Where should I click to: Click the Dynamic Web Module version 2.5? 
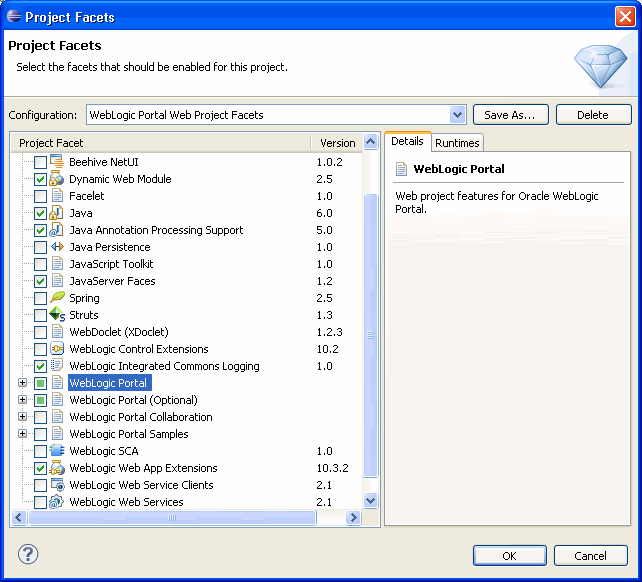coord(324,179)
